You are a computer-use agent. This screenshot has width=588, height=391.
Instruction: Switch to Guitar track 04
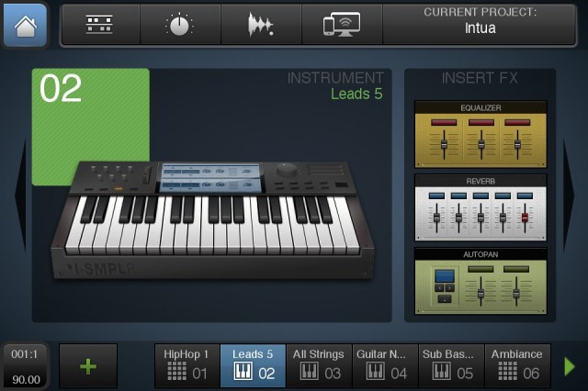pos(384,364)
